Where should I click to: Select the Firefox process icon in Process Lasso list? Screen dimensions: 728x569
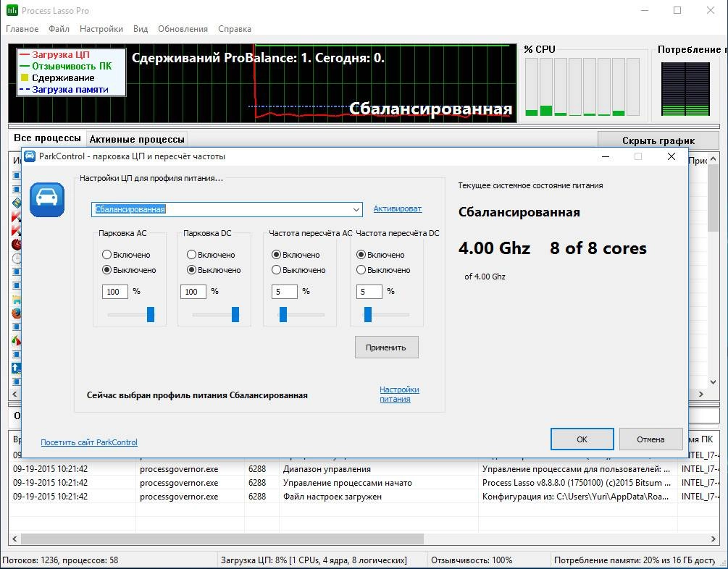coord(16,313)
